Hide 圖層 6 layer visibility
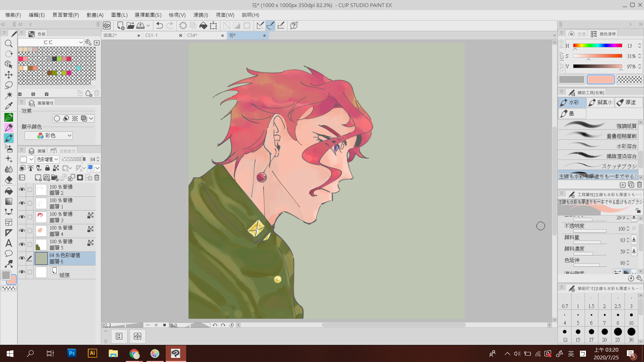 coord(22,258)
